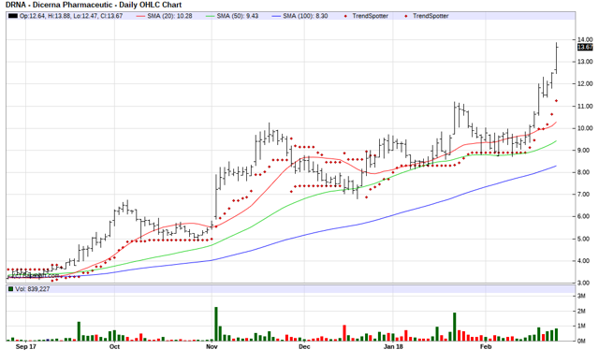
Task: Click the 3M volume axis label
Action: (581, 296)
